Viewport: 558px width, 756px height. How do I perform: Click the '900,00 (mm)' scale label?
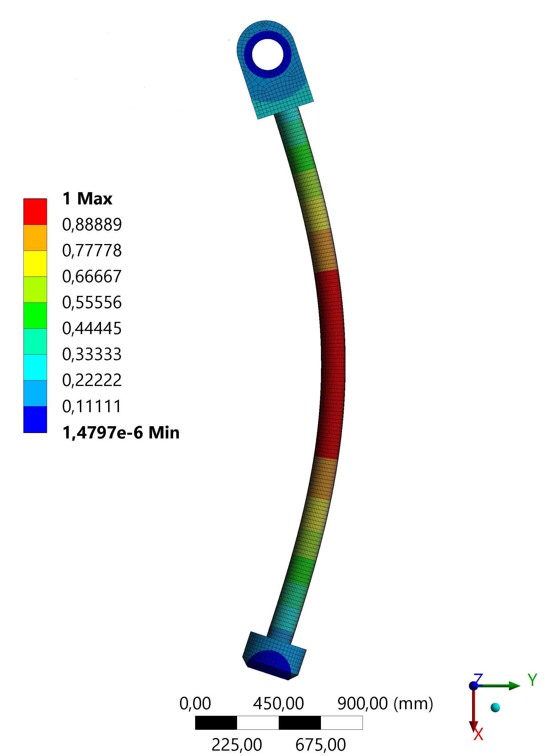point(385,704)
